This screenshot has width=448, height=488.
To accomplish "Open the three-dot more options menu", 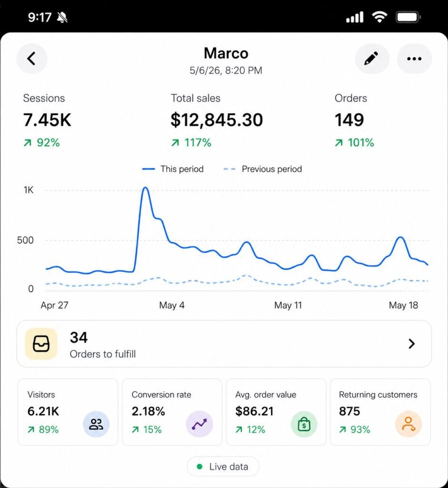I will point(414,59).
